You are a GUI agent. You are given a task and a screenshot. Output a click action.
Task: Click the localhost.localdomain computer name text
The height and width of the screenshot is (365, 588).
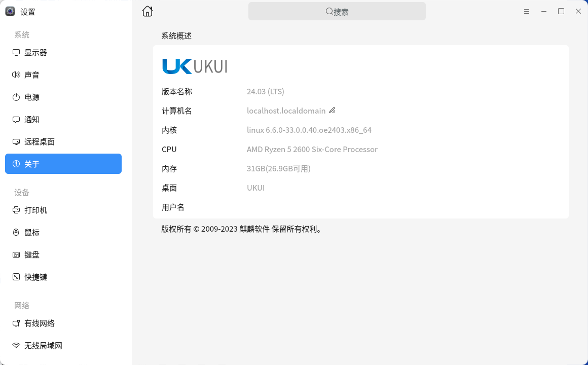tap(286, 111)
